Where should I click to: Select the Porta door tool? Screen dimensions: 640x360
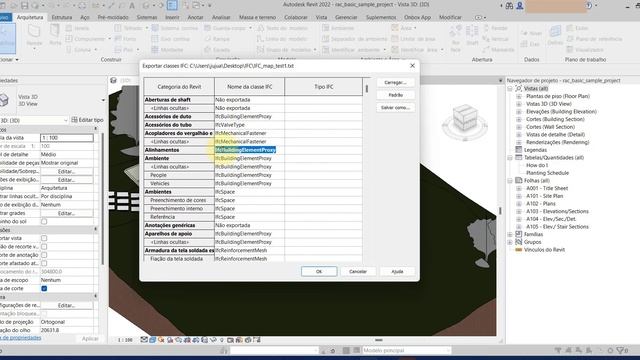coord(55,35)
